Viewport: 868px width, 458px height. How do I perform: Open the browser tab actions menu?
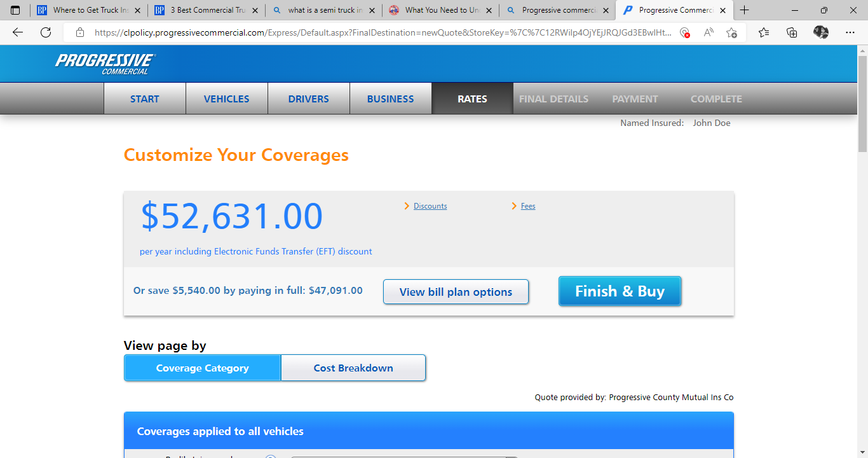16,10
